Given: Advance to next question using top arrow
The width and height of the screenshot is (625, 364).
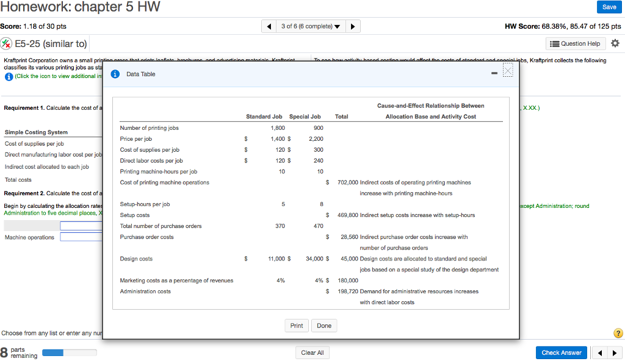Looking at the screenshot, I should (x=354, y=26).
